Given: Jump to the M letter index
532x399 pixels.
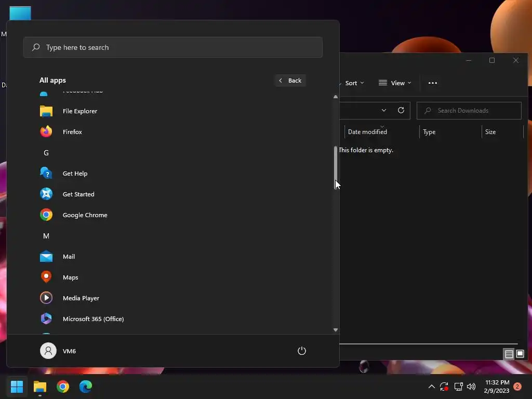Looking at the screenshot, I should (x=46, y=236).
